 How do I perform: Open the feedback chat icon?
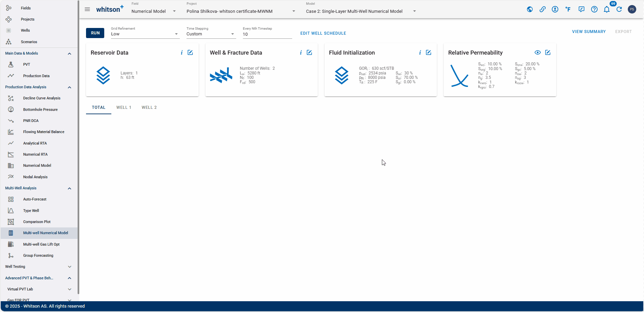pos(581,9)
